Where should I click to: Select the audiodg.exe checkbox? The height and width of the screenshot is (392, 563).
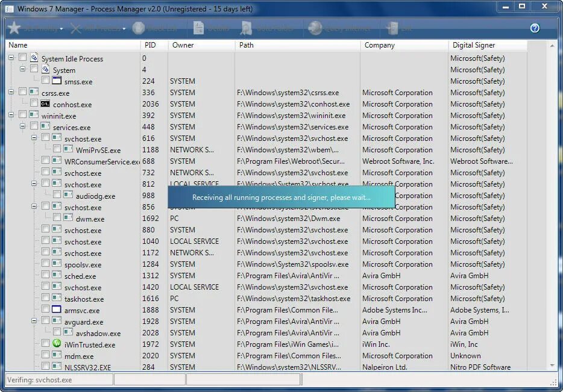[57, 194]
